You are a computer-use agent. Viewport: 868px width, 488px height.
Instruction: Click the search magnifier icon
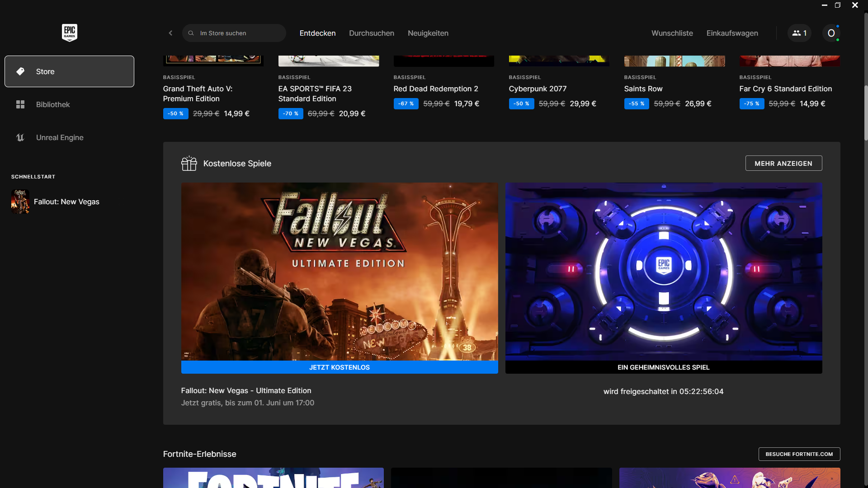pos(191,33)
